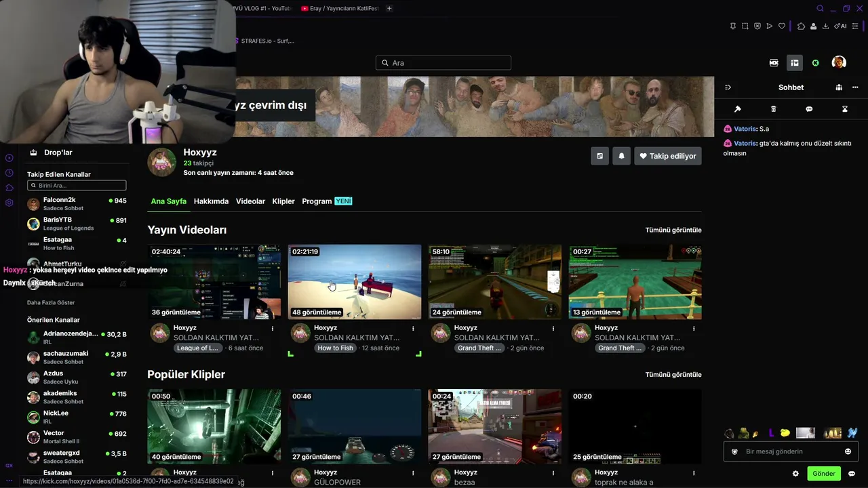The width and height of the screenshot is (868, 488).
Task: Open options menu for 'toprak ne alaka a' clip
Action: click(694, 472)
